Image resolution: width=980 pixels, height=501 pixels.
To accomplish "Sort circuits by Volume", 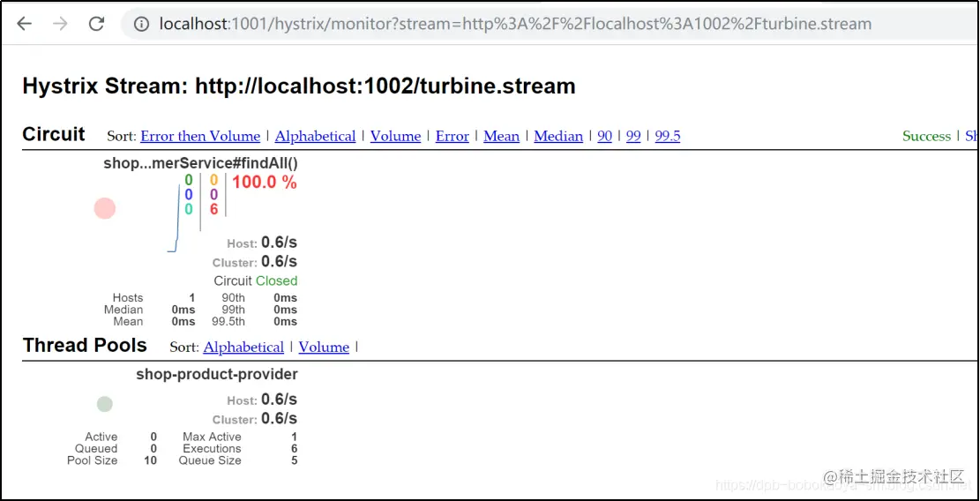I will pyautogui.click(x=396, y=136).
